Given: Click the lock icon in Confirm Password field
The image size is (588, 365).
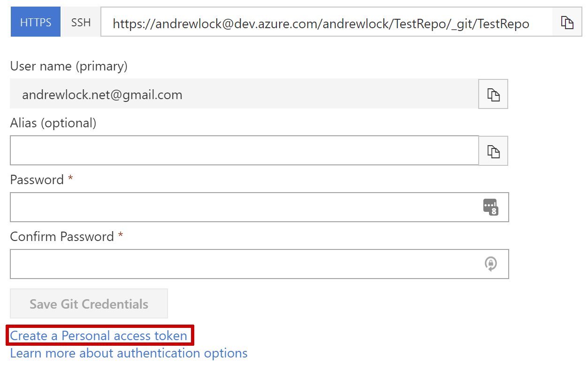Looking at the screenshot, I should point(490,264).
